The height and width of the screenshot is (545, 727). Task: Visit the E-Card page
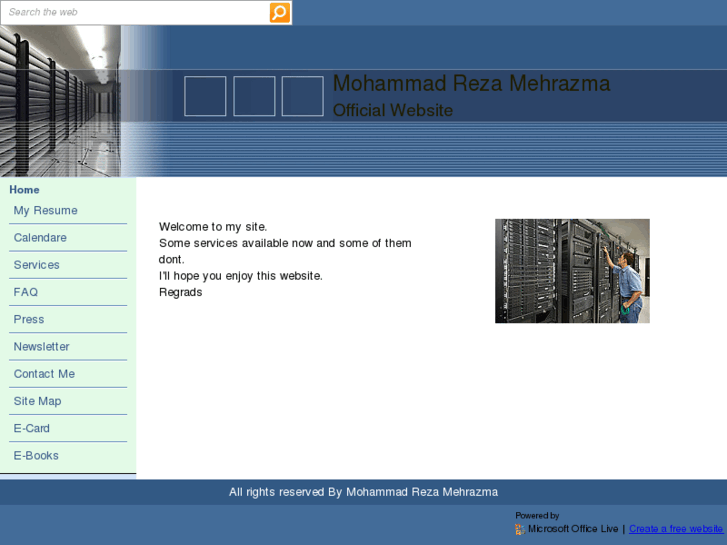point(32,428)
